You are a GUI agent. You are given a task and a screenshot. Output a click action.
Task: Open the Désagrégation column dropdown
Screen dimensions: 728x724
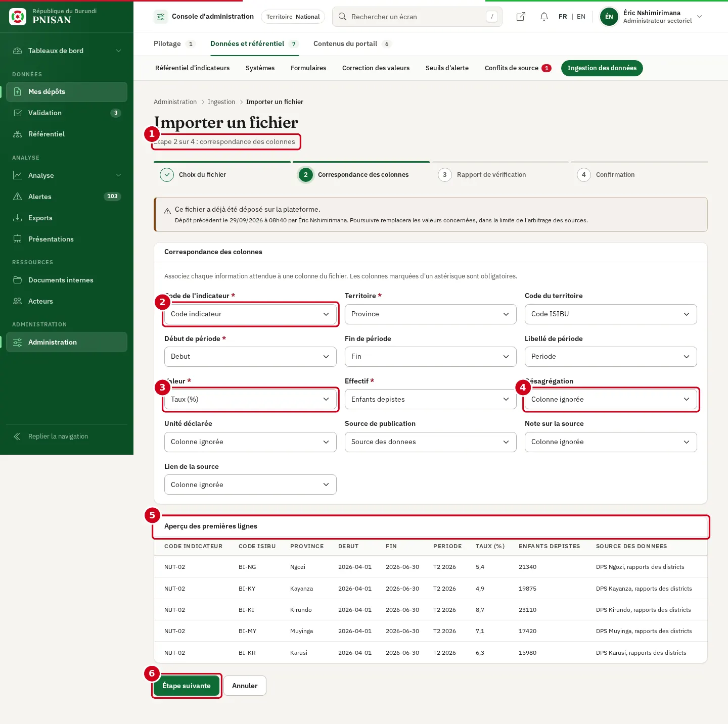[611, 399]
